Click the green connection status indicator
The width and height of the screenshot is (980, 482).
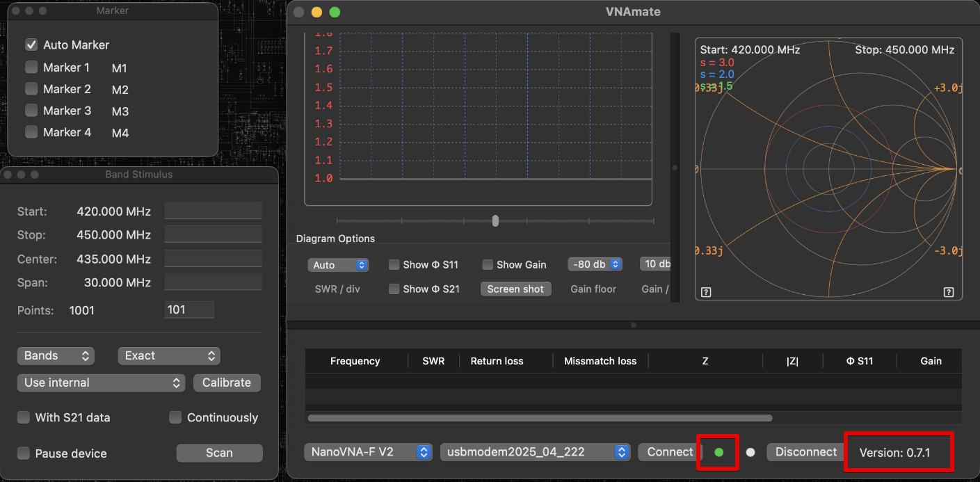[718, 452]
